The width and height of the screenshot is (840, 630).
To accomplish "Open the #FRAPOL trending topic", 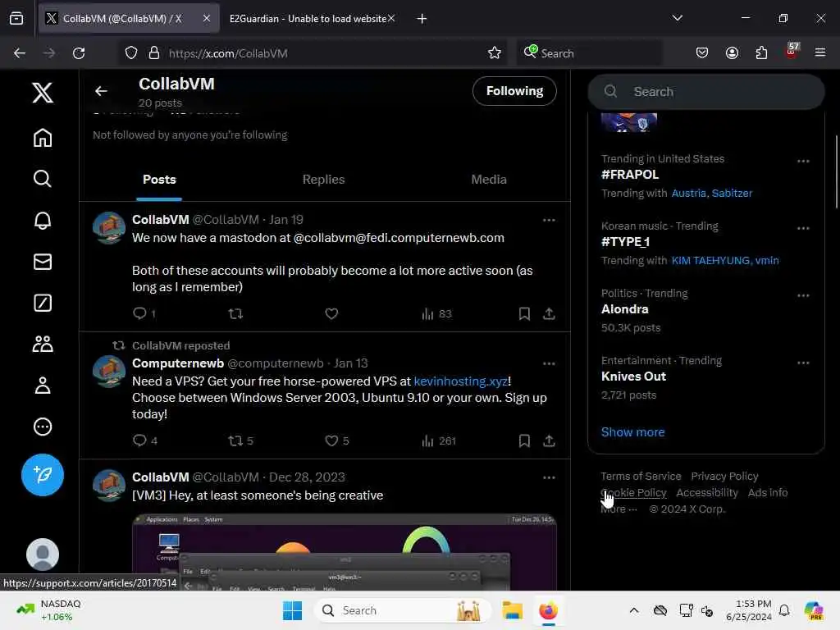I will [629, 175].
